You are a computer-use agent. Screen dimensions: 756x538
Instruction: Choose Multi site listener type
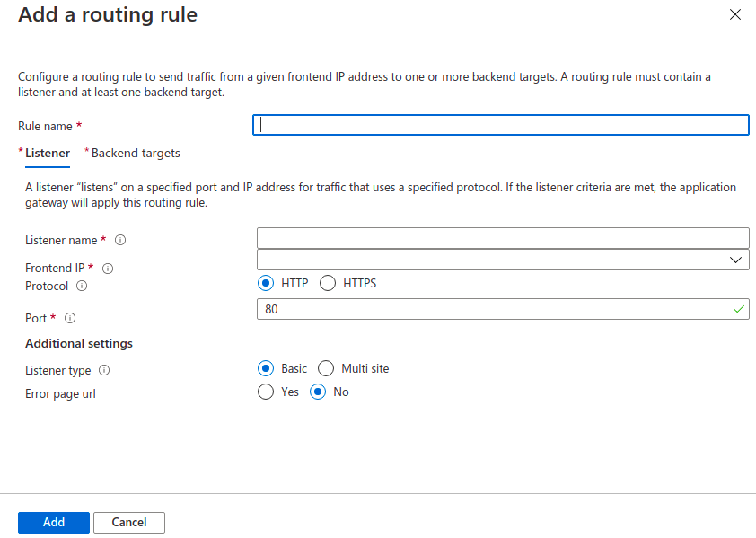click(326, 368)
